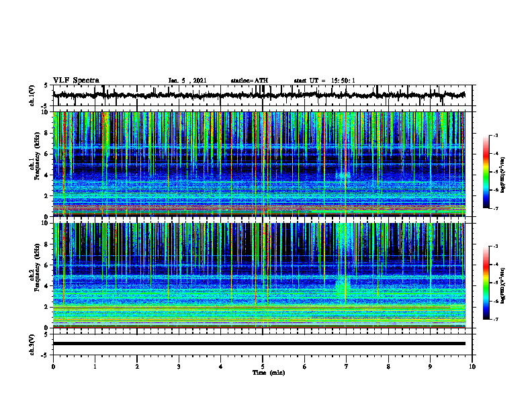Screen dimensions: 532x411
Task: Click time axis tick label '3'
Action: pyautogui.click(x=179, y=367)
